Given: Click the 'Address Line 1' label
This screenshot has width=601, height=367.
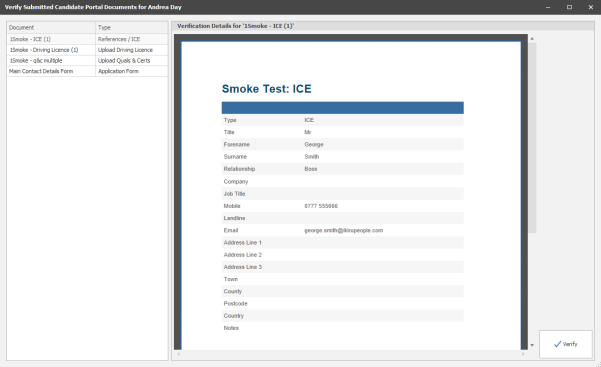Looking at the screenshot, I should click(x=243, y=243).
